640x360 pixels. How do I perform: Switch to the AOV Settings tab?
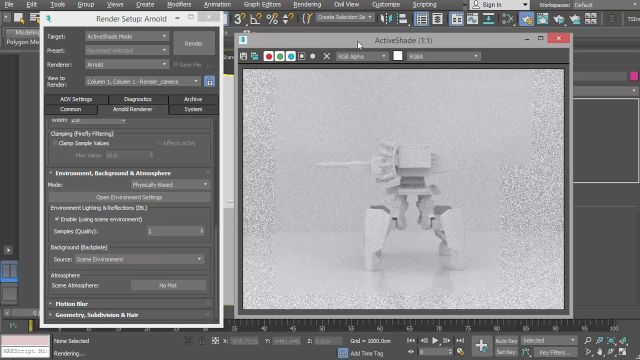[x=76, y=99]
